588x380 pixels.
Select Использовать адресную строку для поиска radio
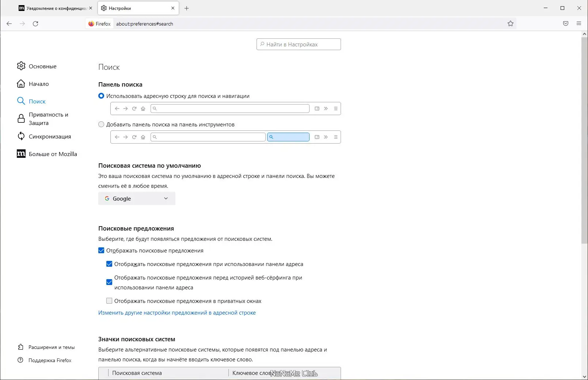101,96
